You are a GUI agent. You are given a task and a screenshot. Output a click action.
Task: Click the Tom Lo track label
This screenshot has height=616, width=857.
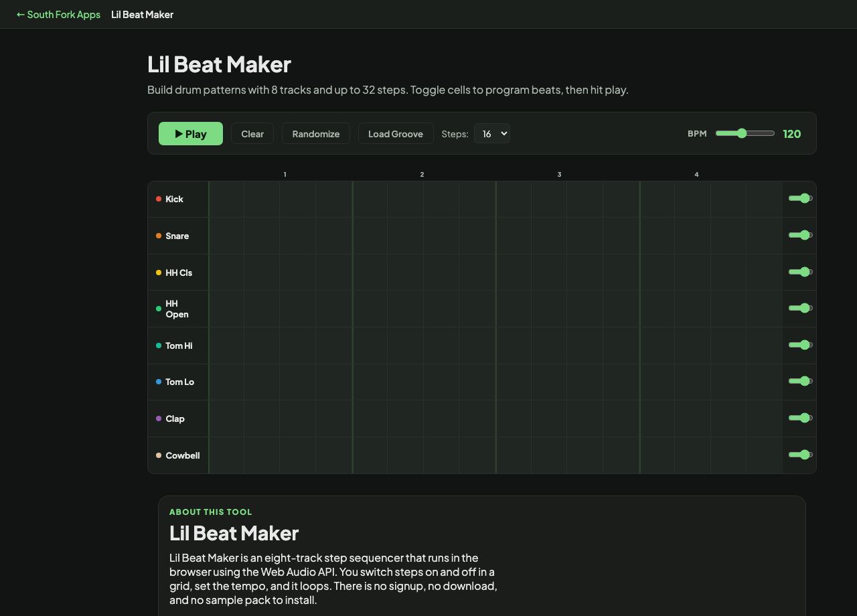(x=179, y=382)
